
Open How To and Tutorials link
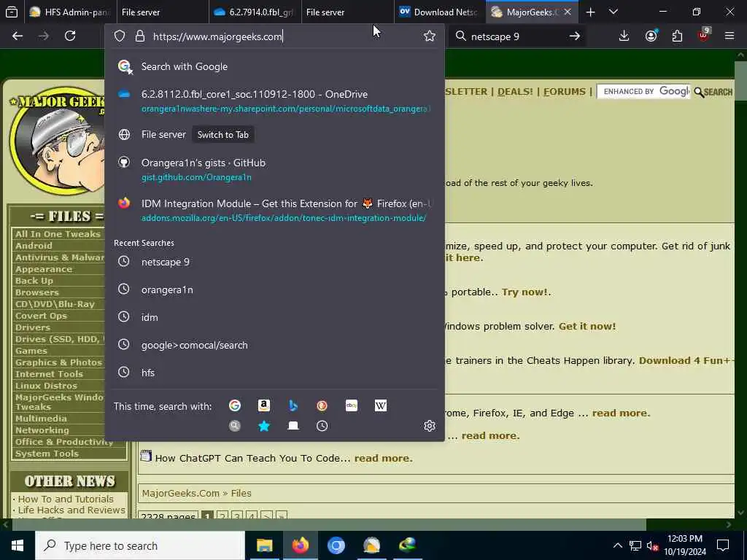(66, 499)
